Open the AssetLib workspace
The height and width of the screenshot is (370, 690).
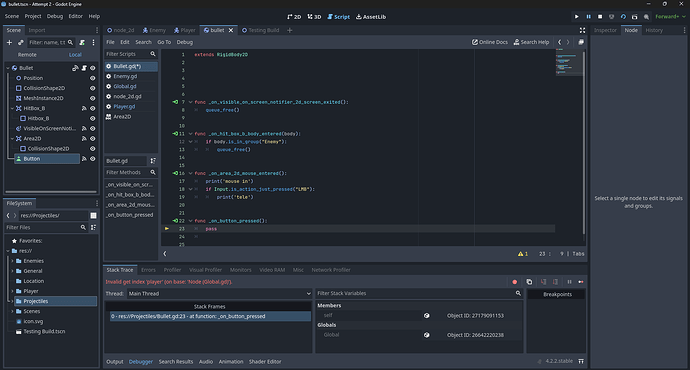tap(371, 17)
